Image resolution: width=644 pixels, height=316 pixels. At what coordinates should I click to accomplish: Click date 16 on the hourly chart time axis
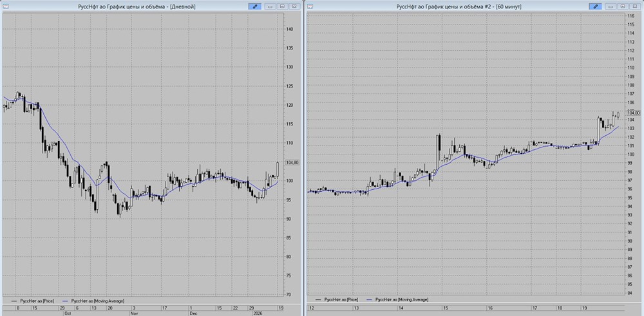[490, 308]
